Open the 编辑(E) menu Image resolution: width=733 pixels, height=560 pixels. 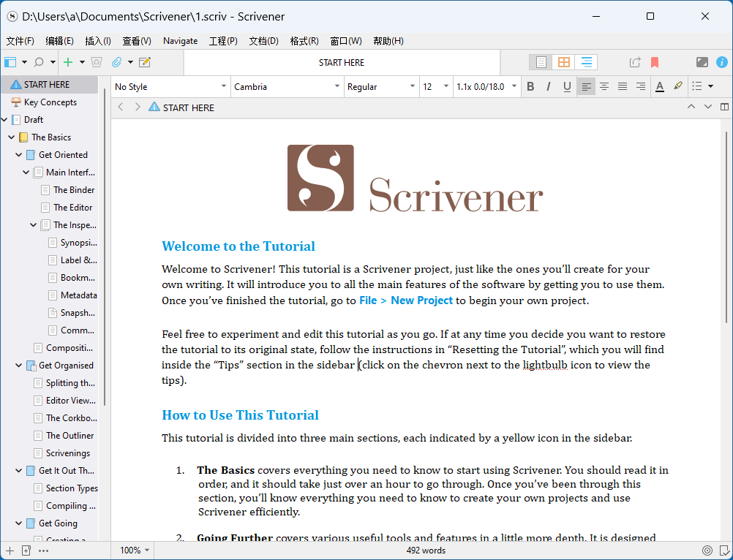[59, 41]
